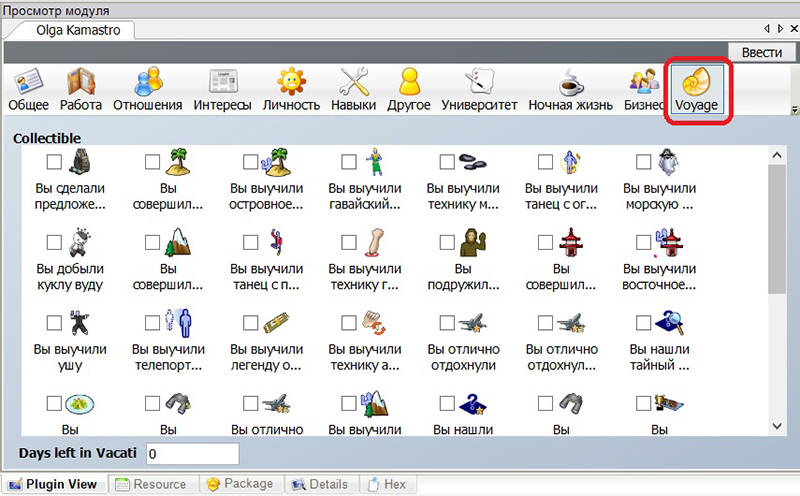
Task: Select the Личность sun icon
Action: tap(291, 82)
